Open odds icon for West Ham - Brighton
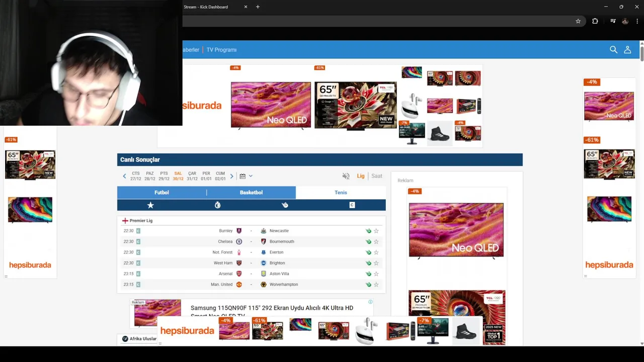This screenshot has width=644, height=362. click(368, 263)
